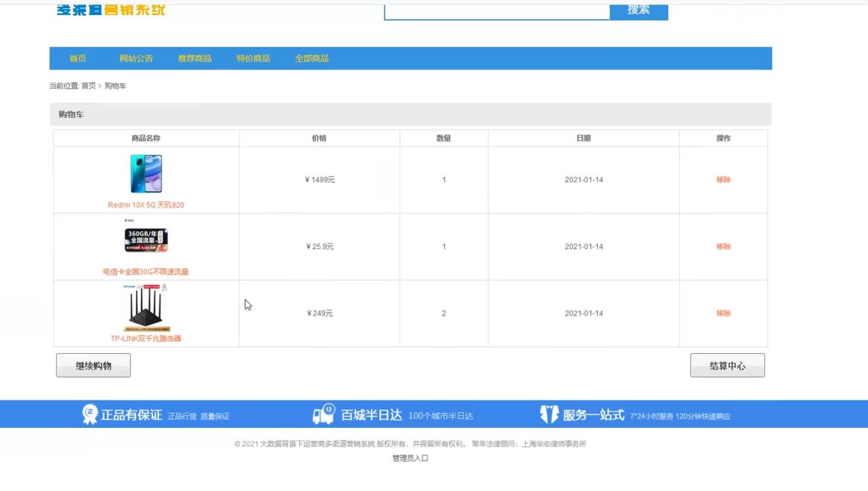
Task: Open the 360GB telecom card product image
Action: tap(146, 239)
